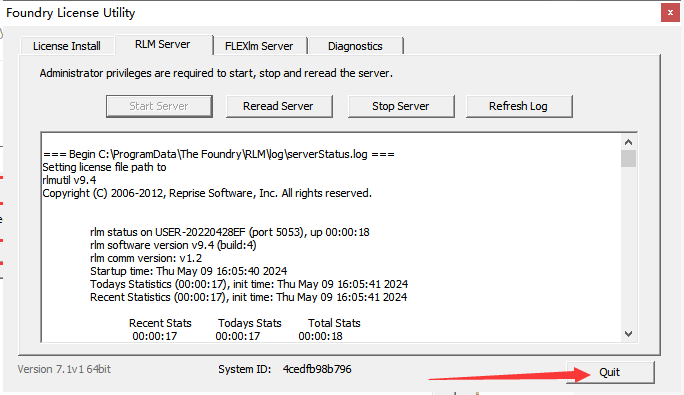Click the serverStatus.log path line
Viewport: 684px width, 395px height.
tap(219, 154)
